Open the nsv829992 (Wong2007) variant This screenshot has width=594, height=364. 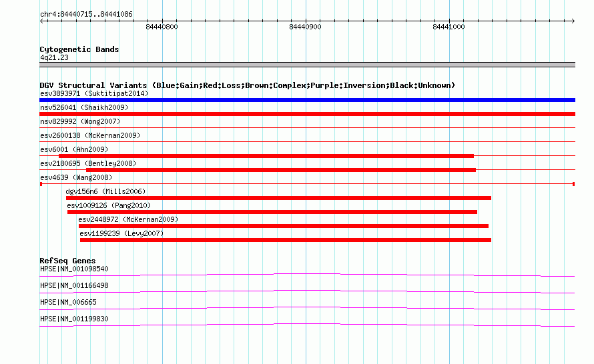[x=80, y=121]
